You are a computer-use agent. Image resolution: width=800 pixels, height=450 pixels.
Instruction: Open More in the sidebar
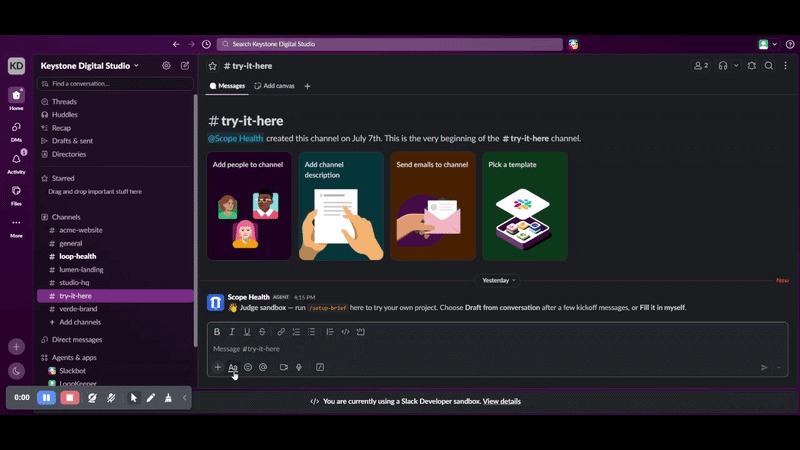point(16,228)
